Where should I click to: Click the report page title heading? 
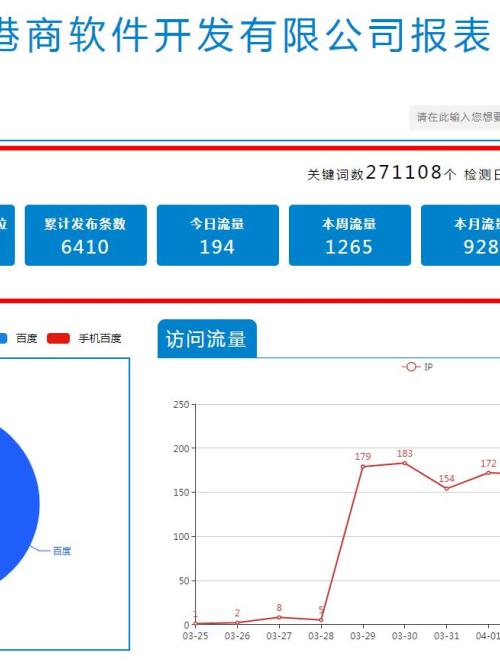pyautogui.click(x=245, y=35)
